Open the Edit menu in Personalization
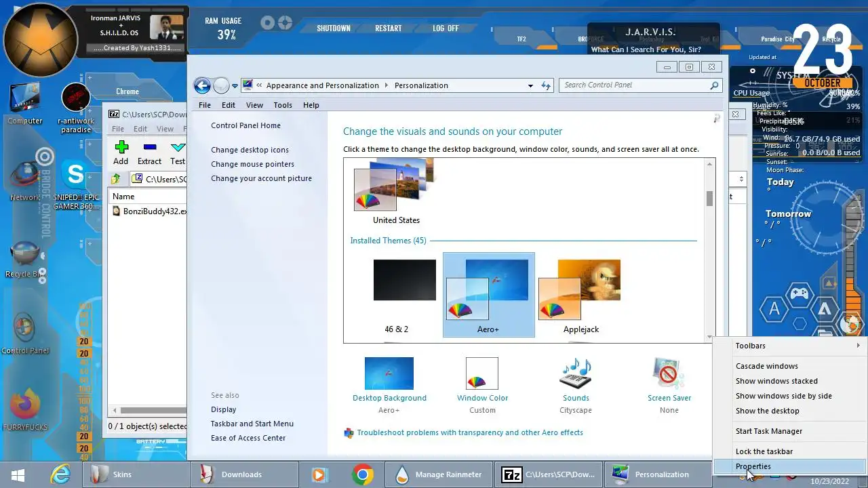This screenshot has width=868, height=488. 229,105
